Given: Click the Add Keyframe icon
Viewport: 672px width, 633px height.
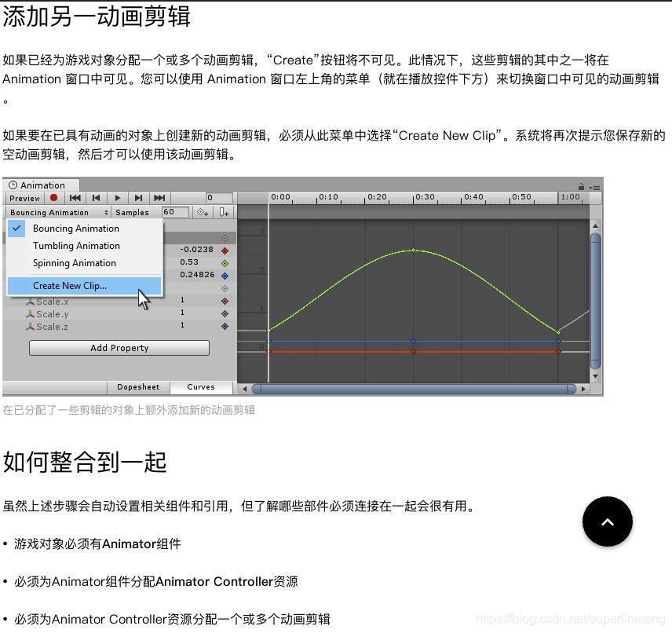Looking at the screenshot, I should pos(203,212).
